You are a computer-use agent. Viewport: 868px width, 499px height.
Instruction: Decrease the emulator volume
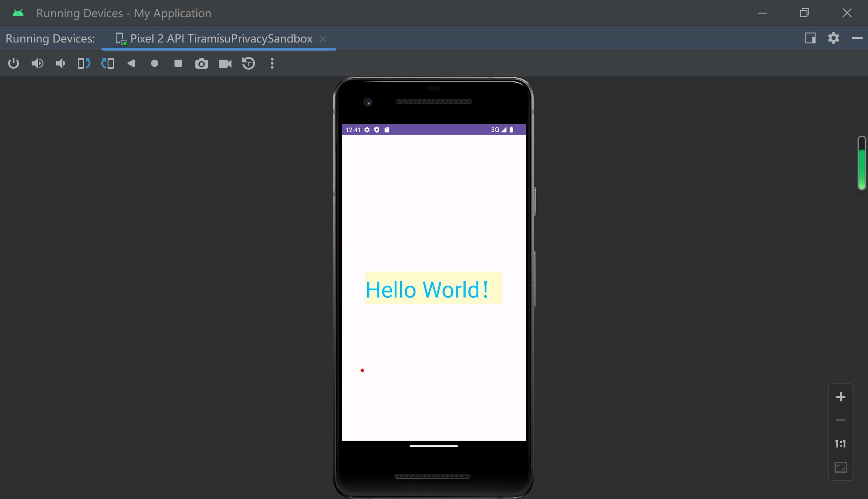(x=61, y=64)
